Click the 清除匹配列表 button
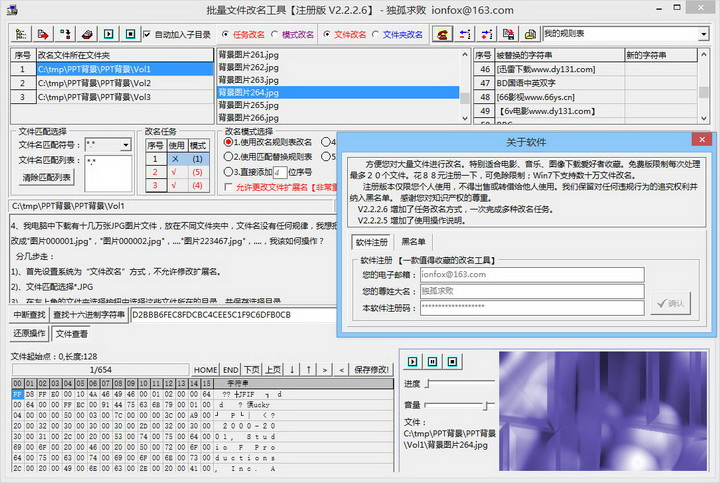720x483 pixels. pyautogui.click(x=47, y=177)
